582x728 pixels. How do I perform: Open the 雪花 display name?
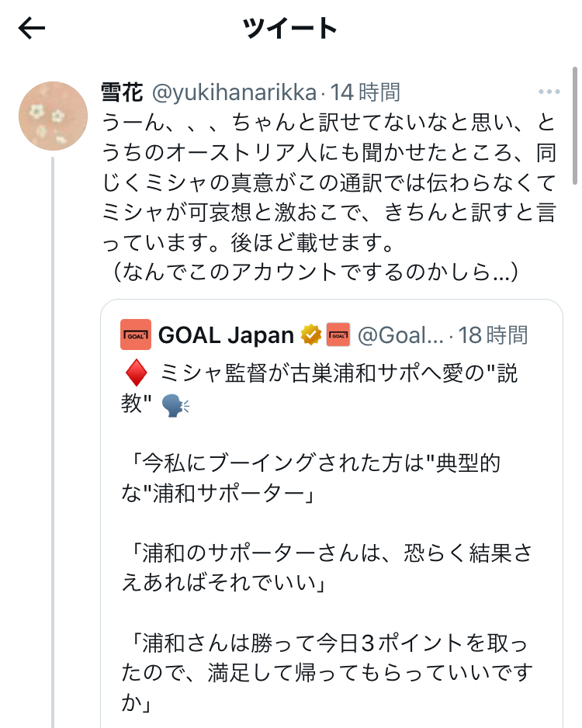[122, 93]
